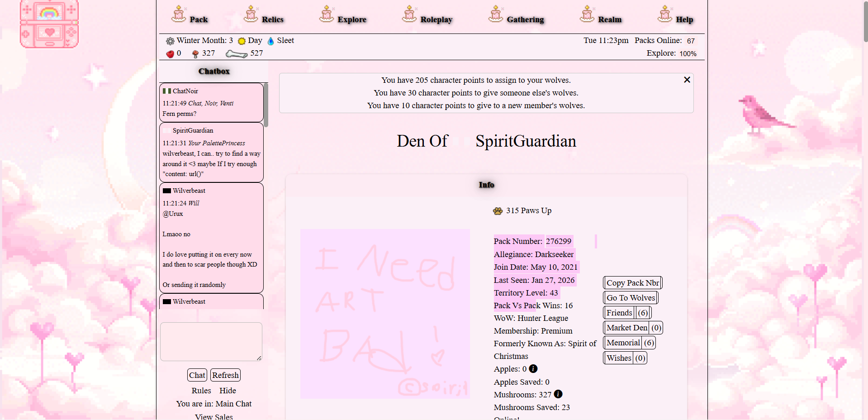
Task: Click the candle icon beside Roleplay
Action: click(409, 14)
